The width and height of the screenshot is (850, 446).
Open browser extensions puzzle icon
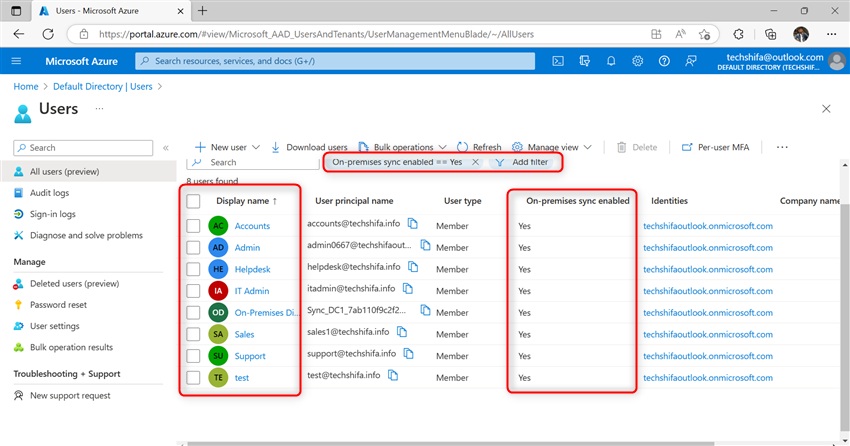pyautogui.click(x=738, y=34)
